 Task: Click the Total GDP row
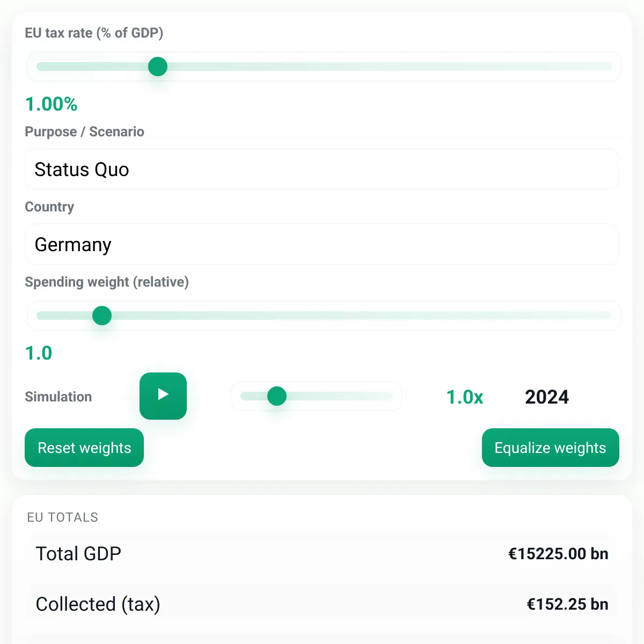point(322,554)
